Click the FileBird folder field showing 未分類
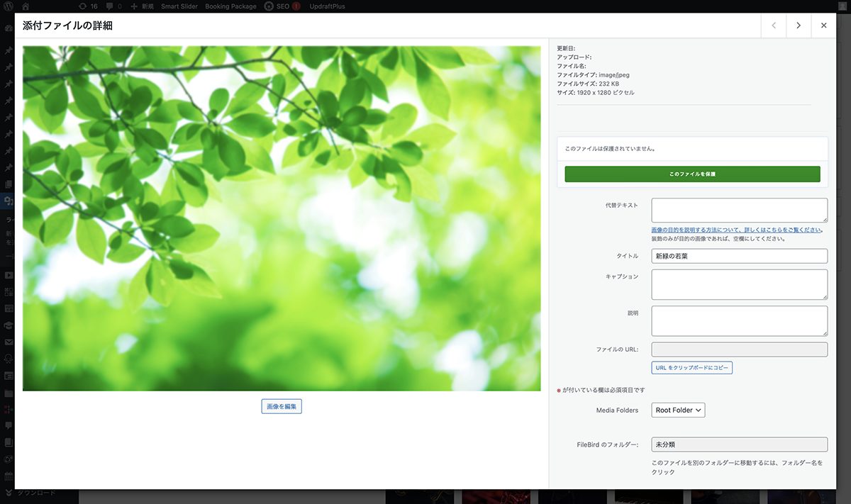The height and width of the screenshot is (504, 851). 739,444
